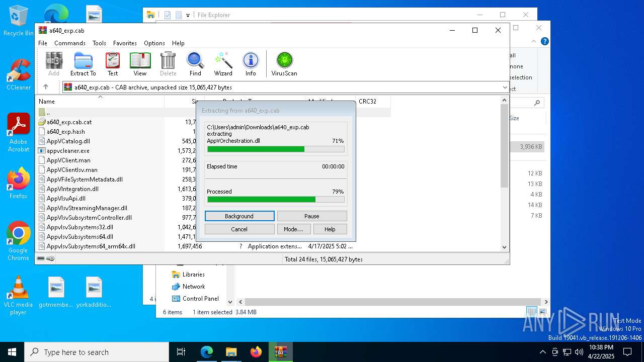
Task: Show archive Info
Action: click(x=251, y=64)
